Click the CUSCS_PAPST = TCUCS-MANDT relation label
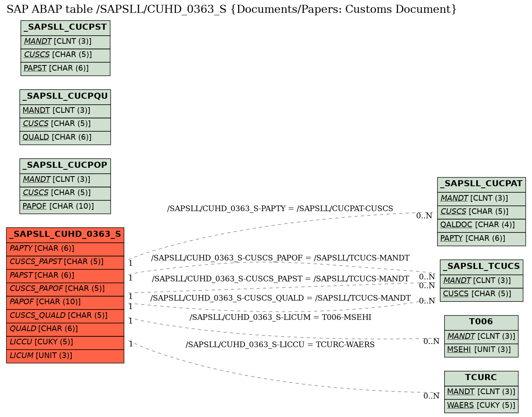This screenshot has width=532, height=417. tap(281, 279)
